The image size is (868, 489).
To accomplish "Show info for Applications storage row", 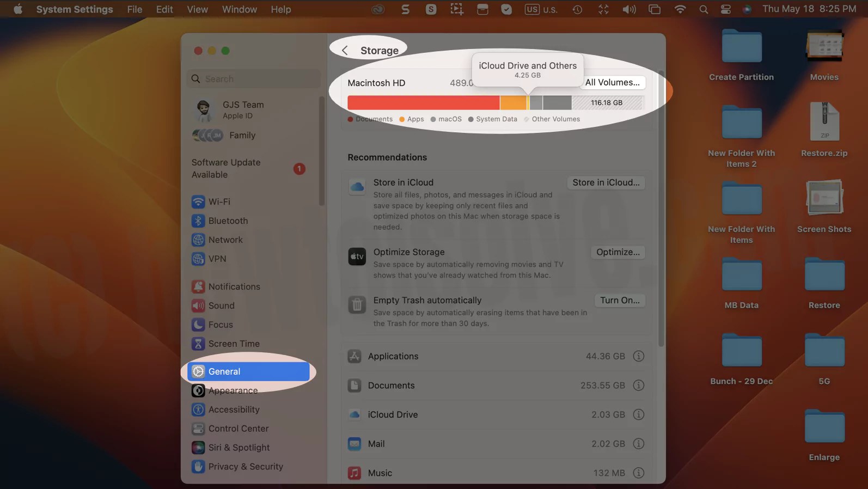I will pyautogui.click(x=639, y=356).
